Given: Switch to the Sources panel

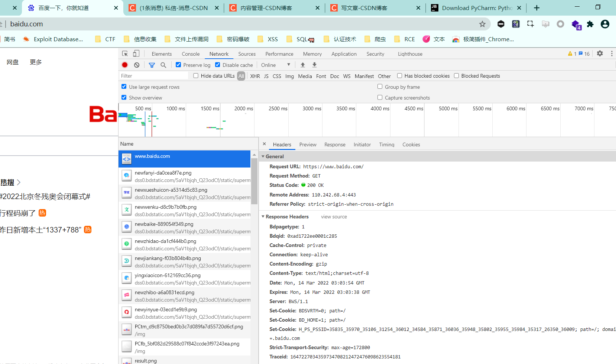Looking at the screenshot, I should (247, 54).
